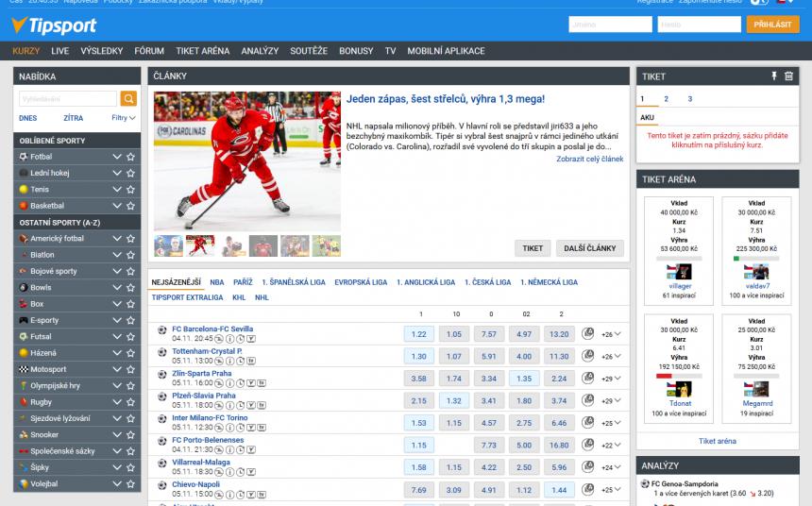
Task: Toggle favorite star for Lední hokej
Action: [x=130, y=173]
